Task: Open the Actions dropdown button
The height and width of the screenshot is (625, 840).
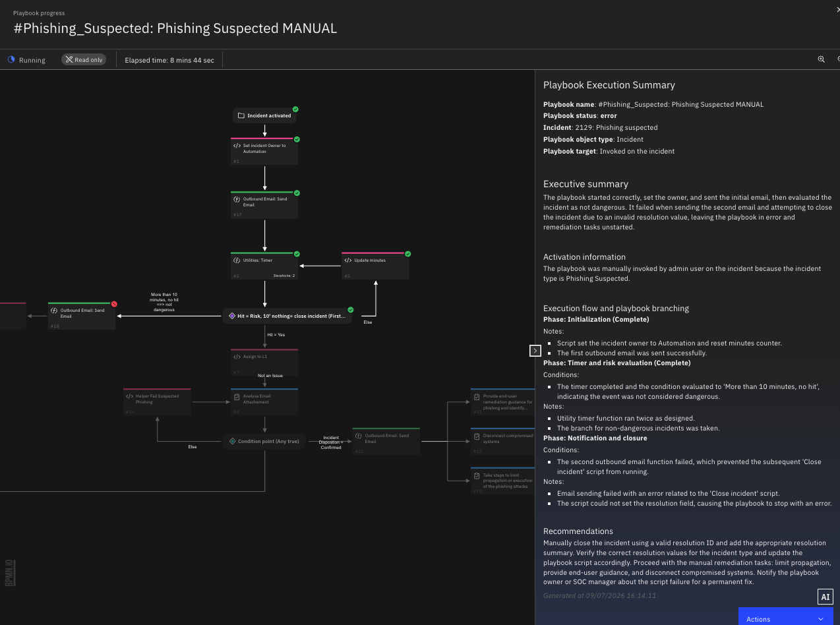Action: pos(785,616)
